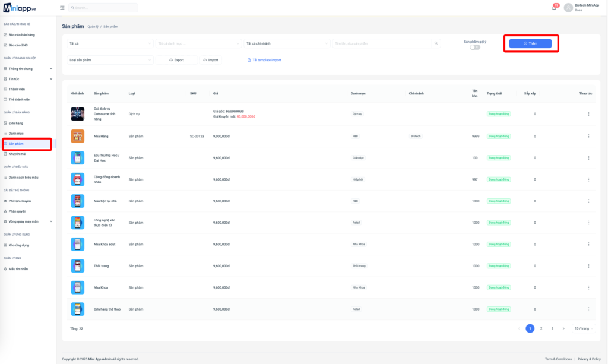Open the actions menu for Cửa hàng thể thao
This screenshot has height=364, width=608.
tap(588, 309)
